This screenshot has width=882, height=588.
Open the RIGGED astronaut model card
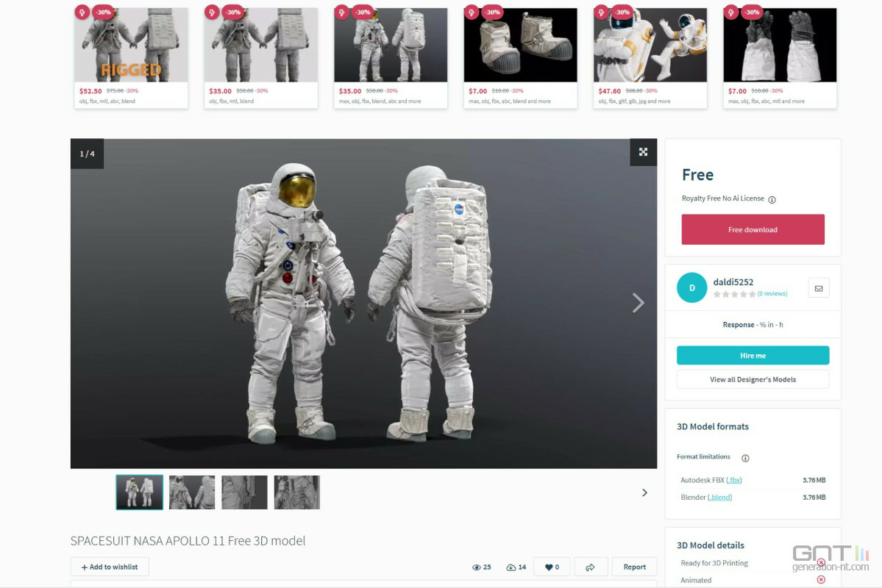click(131, 57)
